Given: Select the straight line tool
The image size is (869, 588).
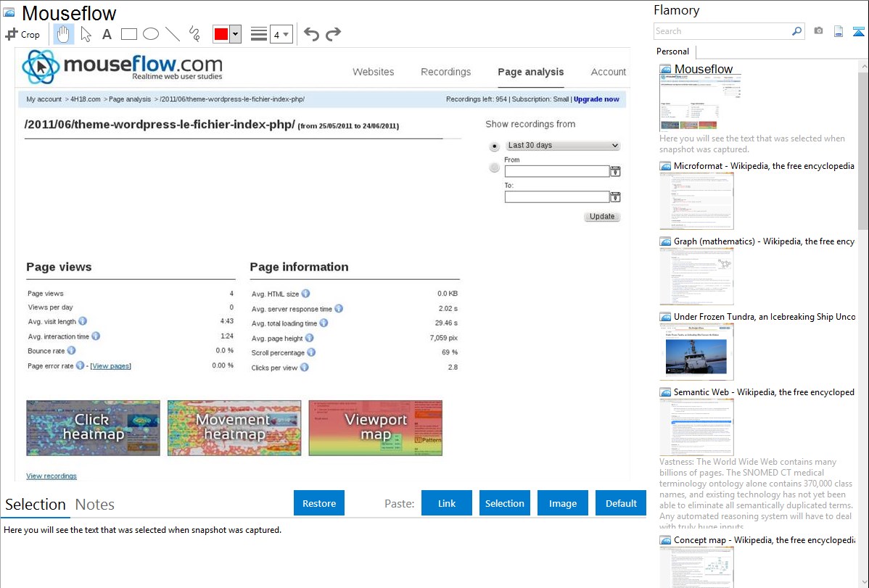Looking at the screenshot, I should 173,34.
